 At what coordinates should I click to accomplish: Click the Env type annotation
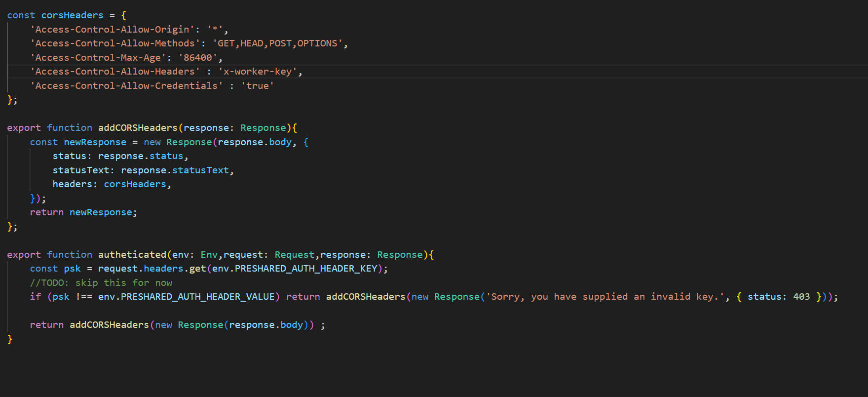(x=209, y=255)
